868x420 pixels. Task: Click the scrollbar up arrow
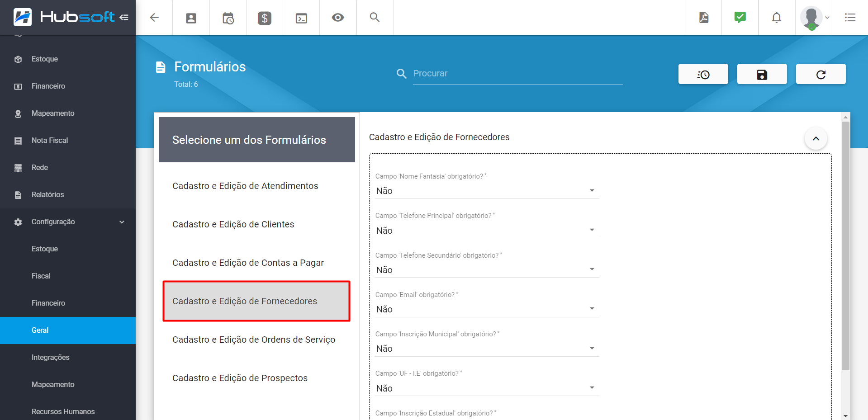click(845, 117)
